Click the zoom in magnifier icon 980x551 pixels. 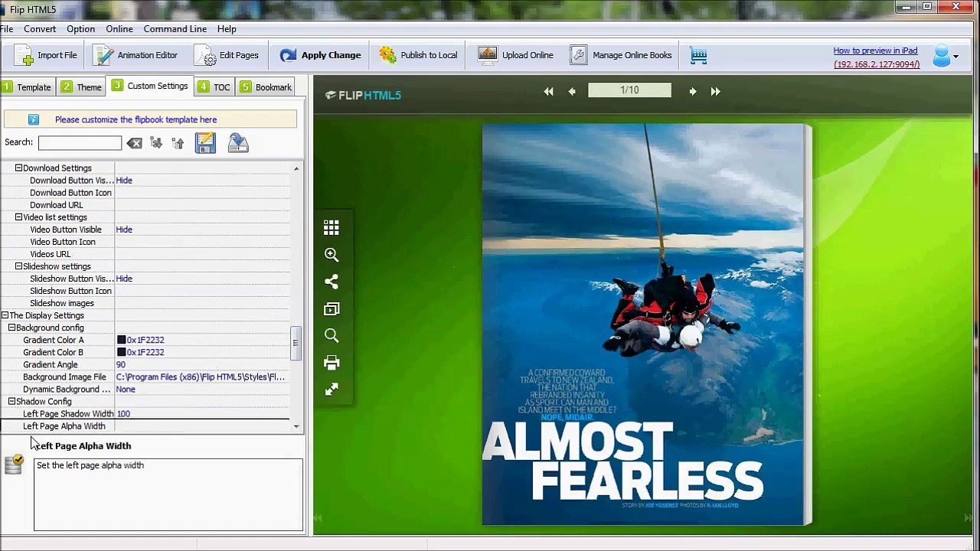pyautogui.click(x=332, y=255)
